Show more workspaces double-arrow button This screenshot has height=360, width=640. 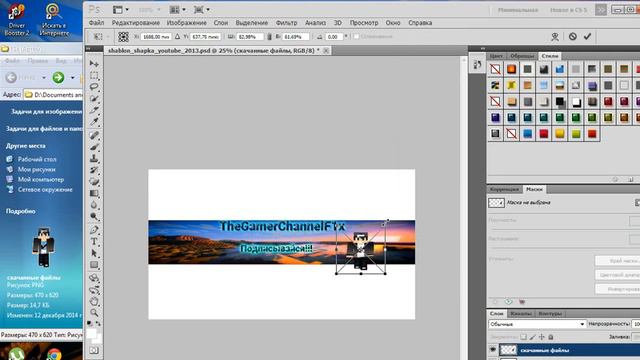coord(601,10)
